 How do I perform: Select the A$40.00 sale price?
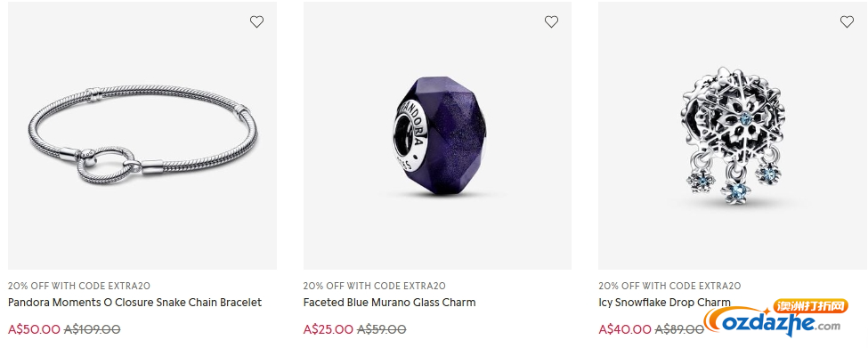click(624, 329)
